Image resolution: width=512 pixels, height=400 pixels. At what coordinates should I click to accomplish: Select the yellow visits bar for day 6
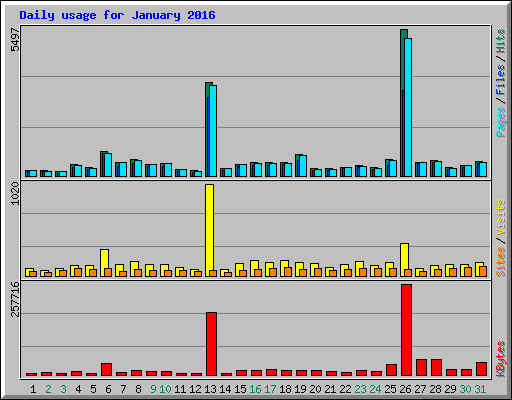pyautogui.click(x=104, y=263)
